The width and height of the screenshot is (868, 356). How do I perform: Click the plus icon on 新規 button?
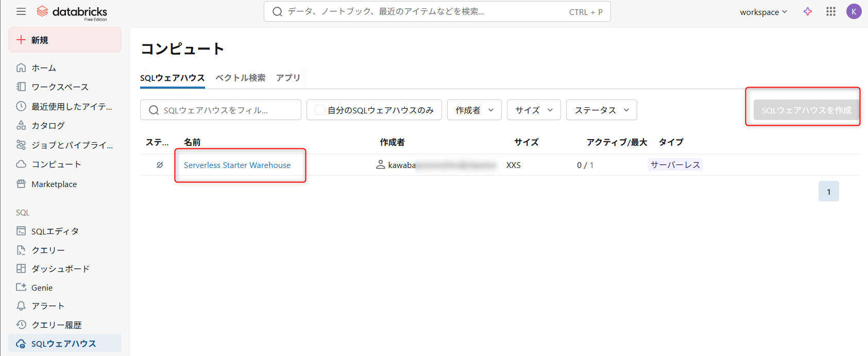(x=21, y=40)
